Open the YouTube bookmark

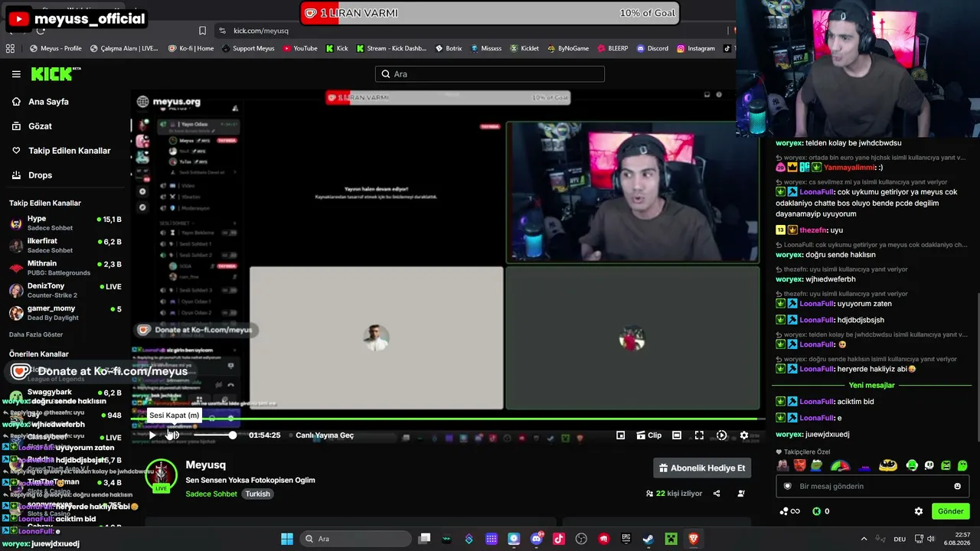300,48
